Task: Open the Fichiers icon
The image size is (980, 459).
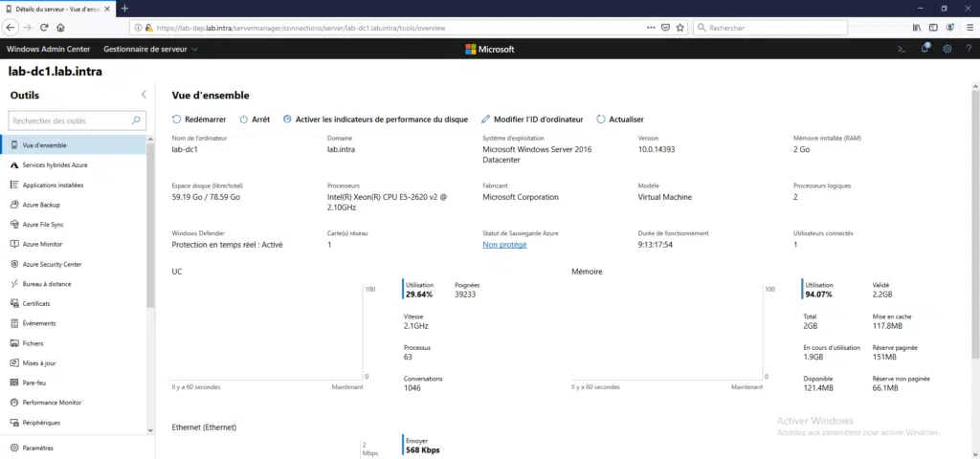Action: click(14, 343)
